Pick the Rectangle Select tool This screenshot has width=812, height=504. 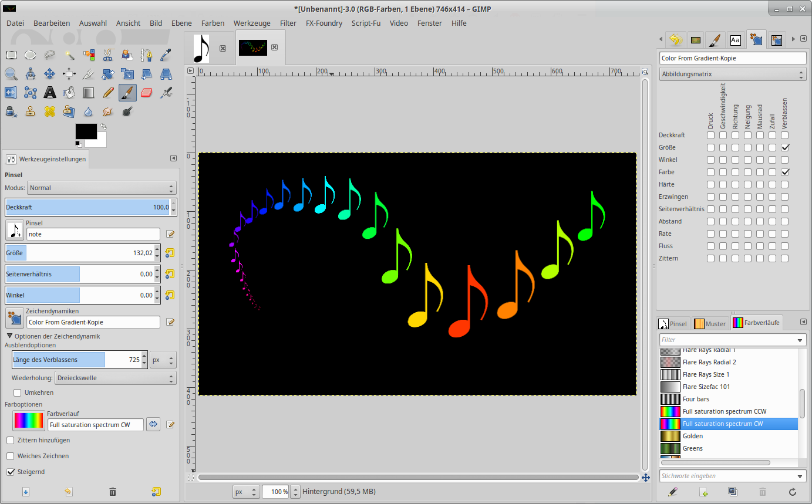click(x=11, y=55)
